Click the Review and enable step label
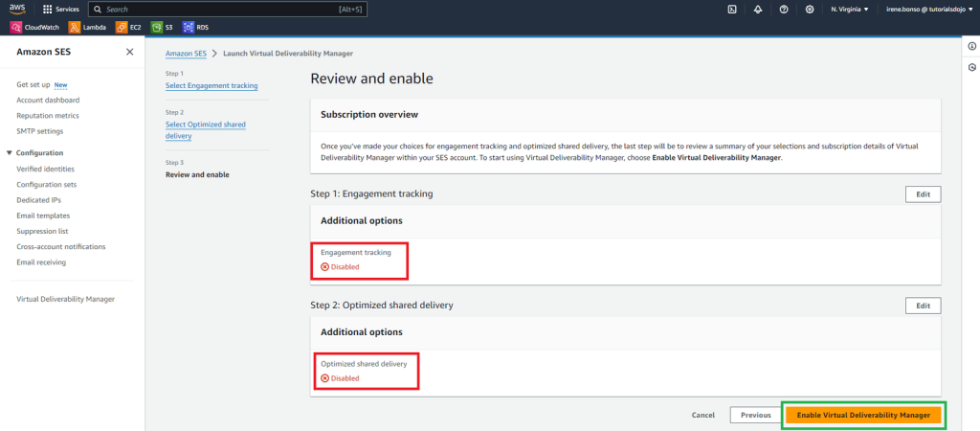This screenshot has height=431, width=980. 197,174
